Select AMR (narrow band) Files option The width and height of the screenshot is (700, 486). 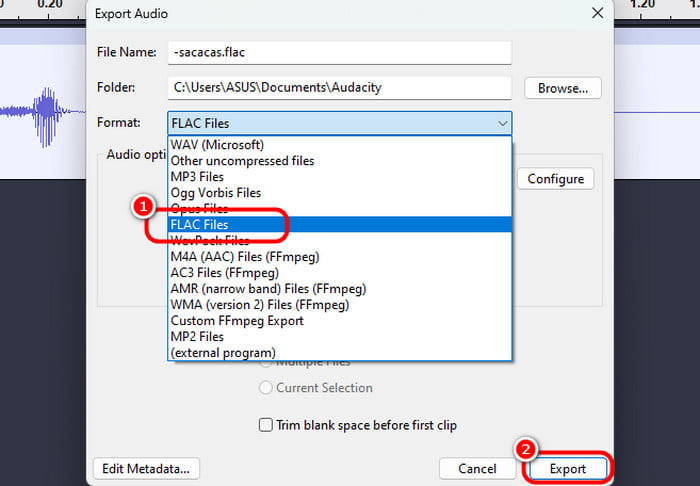(339, 289)
